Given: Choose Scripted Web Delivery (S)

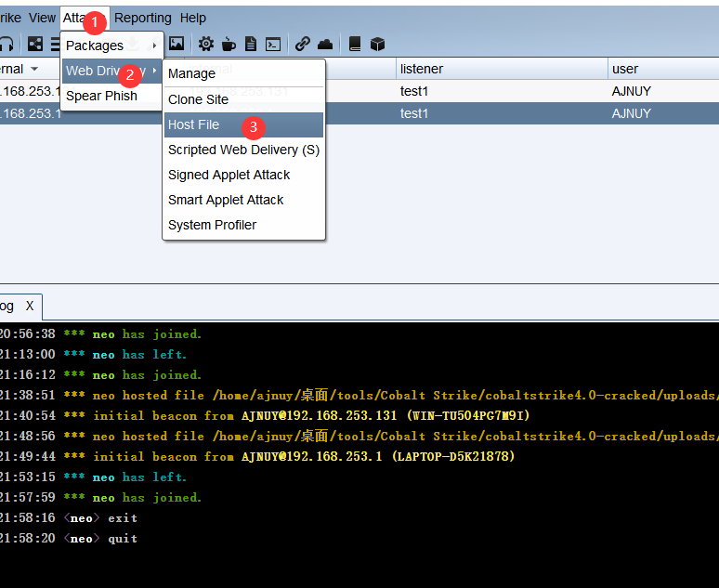Looking at the screenshot, I should point(243,150).
